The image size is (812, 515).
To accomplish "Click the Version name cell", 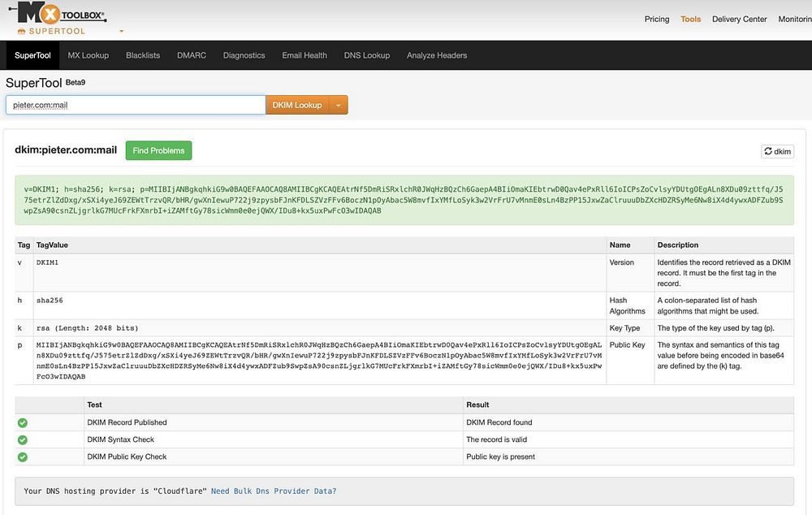I will point(621,262).
